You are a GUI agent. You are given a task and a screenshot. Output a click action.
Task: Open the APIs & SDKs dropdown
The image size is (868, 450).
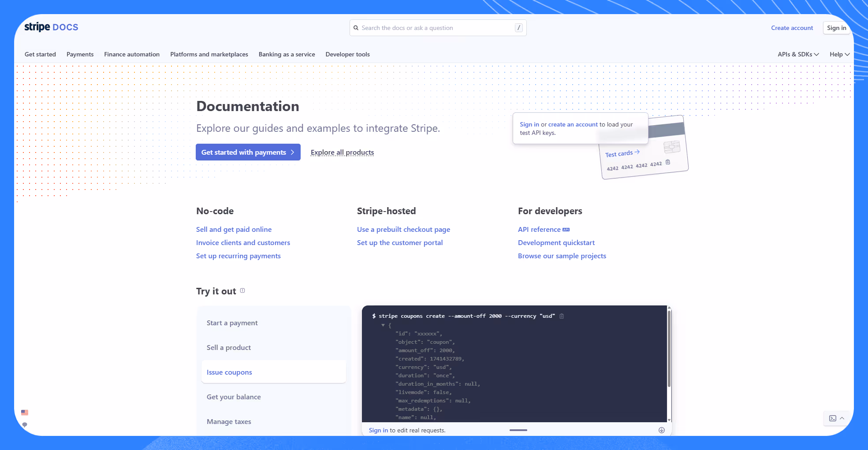(x=798, y=54)
